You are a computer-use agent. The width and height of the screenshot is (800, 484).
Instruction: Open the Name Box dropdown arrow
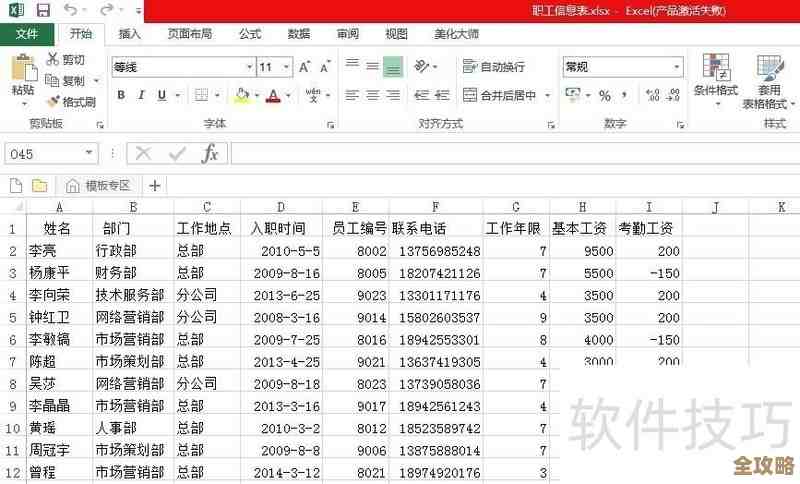(x=89, y=153)
